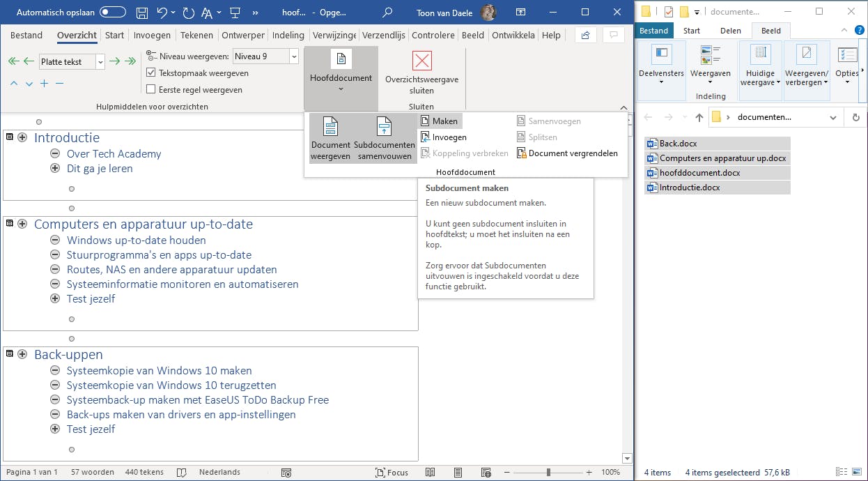Viewport: 868px width, 481px height.
Task: Switch to the Invoegen ribbon tab
Action: pyautogui.click(x=152, y=36)
